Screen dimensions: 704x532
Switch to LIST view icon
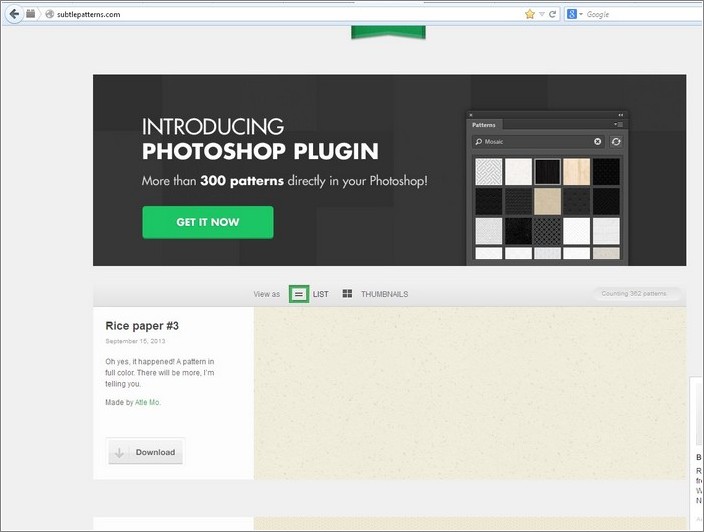299,294
